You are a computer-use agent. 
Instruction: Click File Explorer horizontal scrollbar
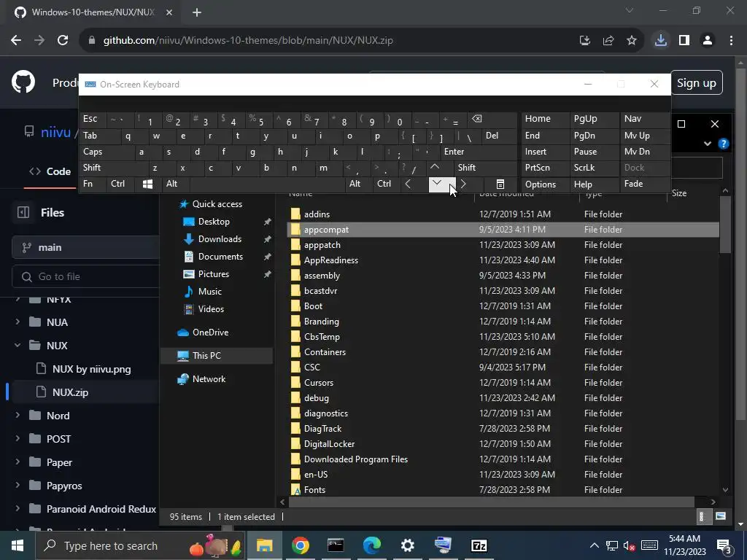[x=491, y=502]
